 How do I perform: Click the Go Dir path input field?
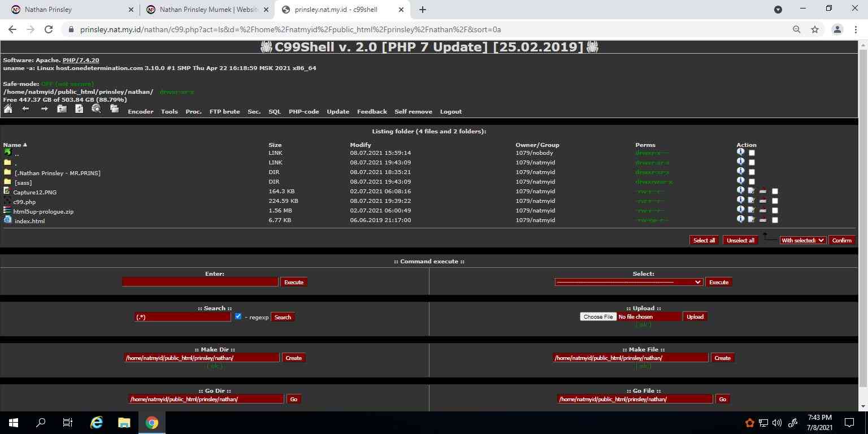pos(206,399)
